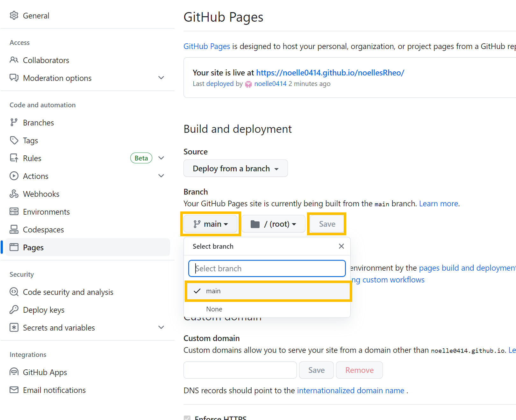Focus the custom domain text field
516x420 pixels.
click(x=240, y=370)
